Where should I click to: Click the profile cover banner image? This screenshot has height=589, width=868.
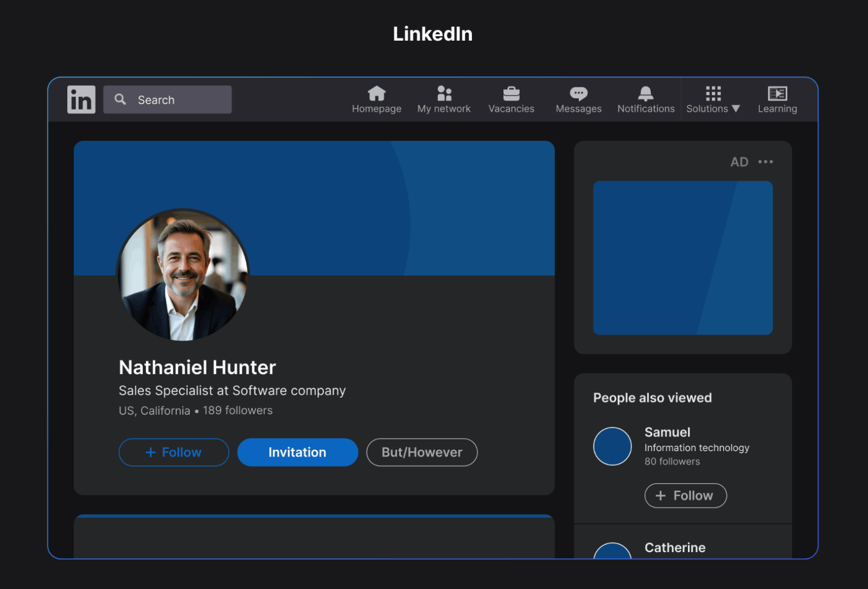(314, 208)
